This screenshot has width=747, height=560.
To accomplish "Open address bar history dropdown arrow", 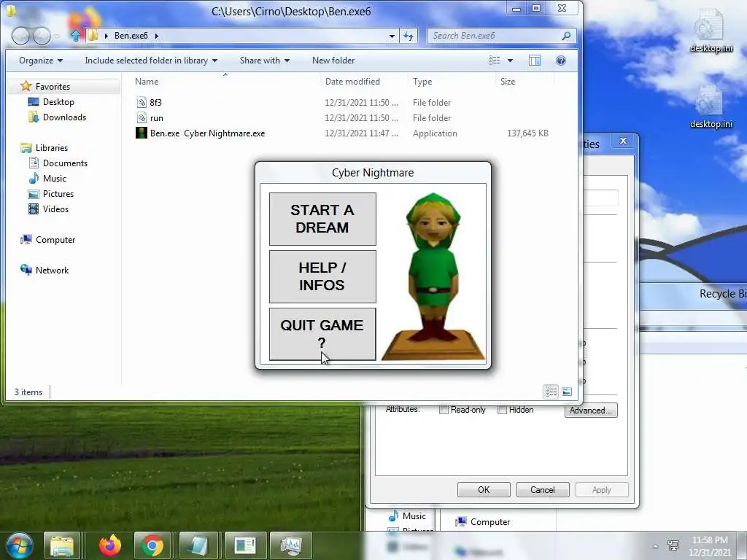I will coord(392,36).
